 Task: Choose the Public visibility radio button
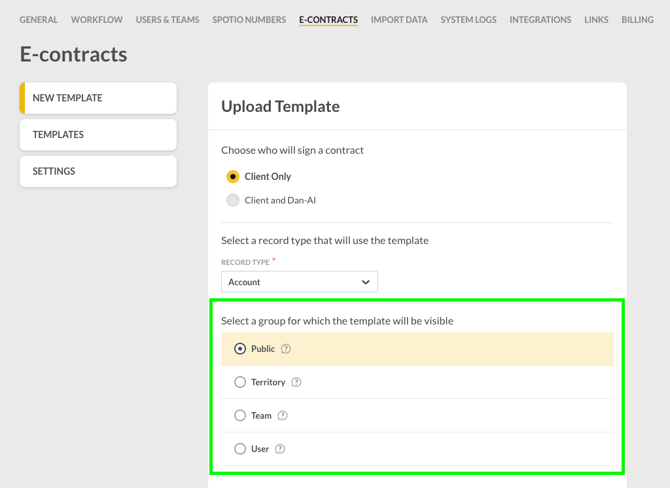click(240, 349)
